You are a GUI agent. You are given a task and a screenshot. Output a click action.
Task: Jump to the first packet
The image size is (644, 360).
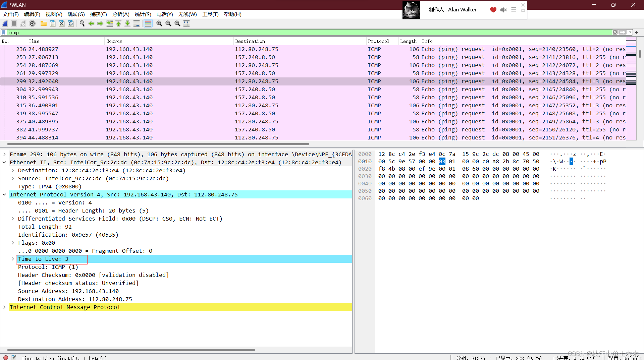[118, 23]
